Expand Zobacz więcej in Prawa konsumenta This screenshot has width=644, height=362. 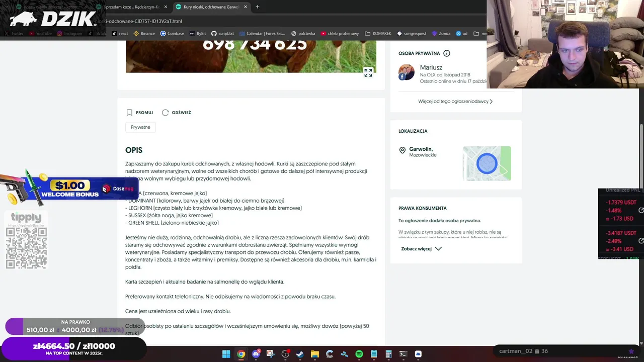[421, 249]
